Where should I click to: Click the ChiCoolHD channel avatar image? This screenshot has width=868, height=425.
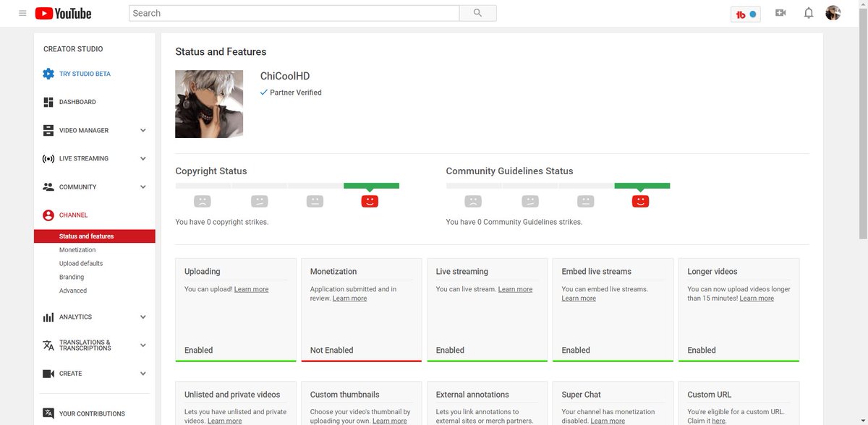209,104
